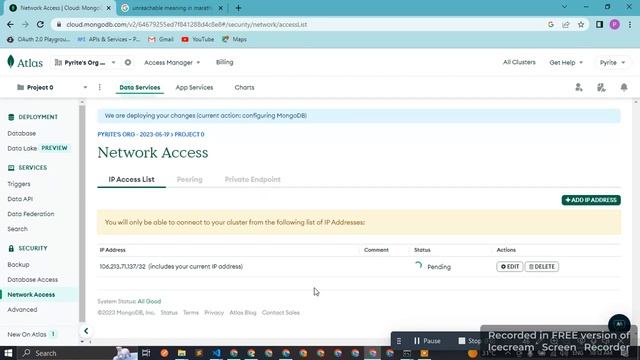Image resolution: width=640 pixels, height=360 pixels.
Task: Select the IP Access List tab
Action: point(131,179)
